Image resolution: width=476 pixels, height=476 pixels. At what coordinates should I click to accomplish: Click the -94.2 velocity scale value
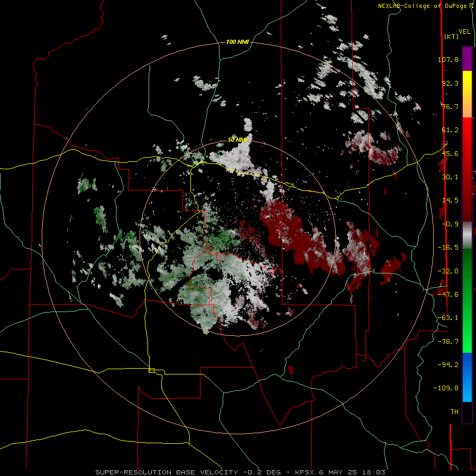click(448, 364)
